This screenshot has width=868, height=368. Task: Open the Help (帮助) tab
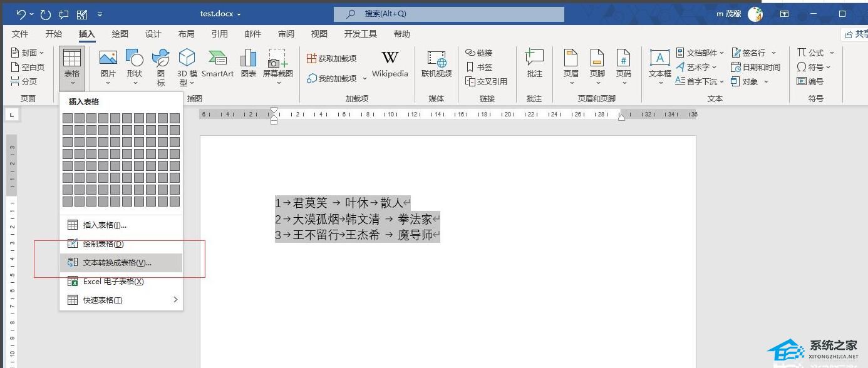point(402,34)
